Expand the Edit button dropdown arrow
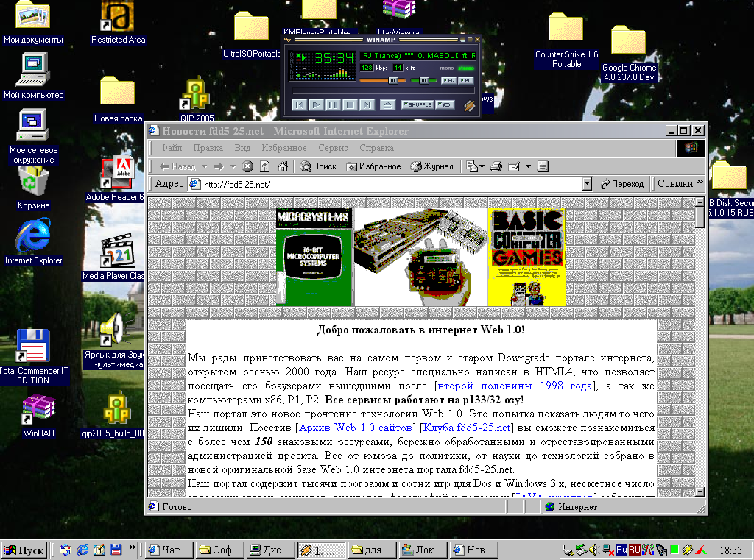This screenshot has height=560, width=754. [528, 166]
